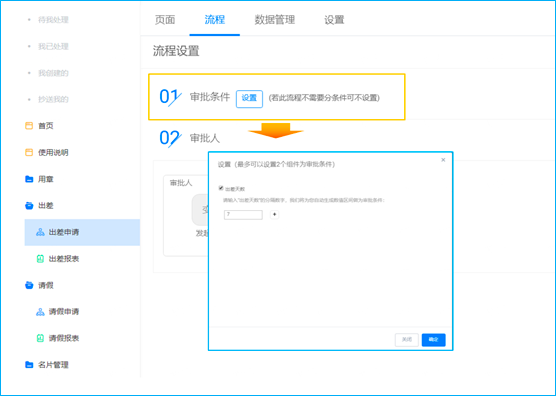
Task: Select the 出差申请 label in sidebar
Action: tap(64, 232)
